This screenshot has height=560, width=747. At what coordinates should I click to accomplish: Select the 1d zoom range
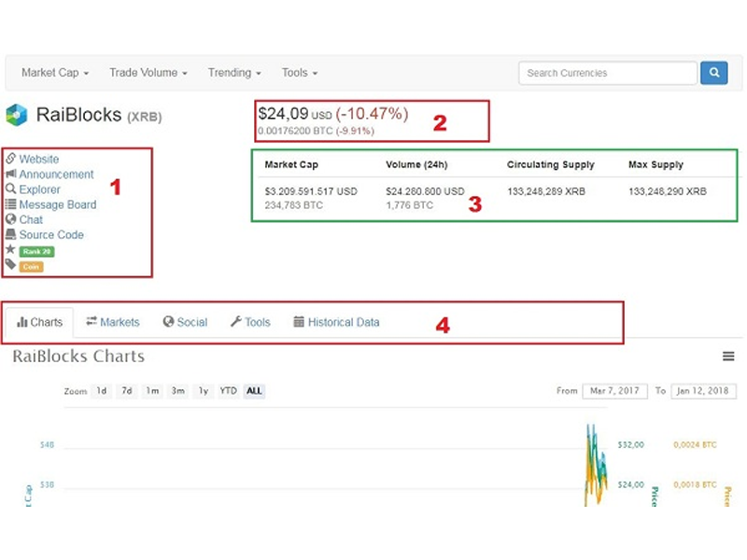pyautogui.click(x=102, y=391)
